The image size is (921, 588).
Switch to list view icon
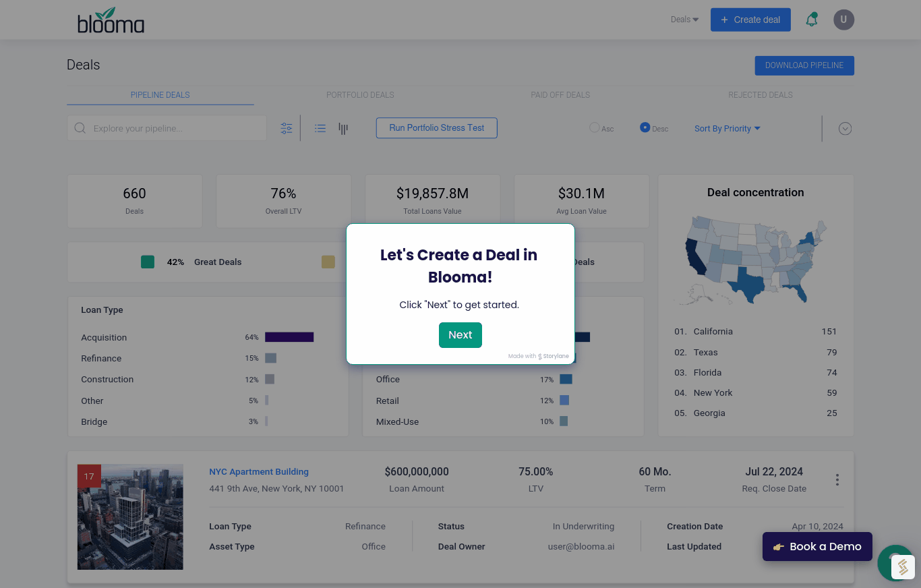tap(320, 128)
